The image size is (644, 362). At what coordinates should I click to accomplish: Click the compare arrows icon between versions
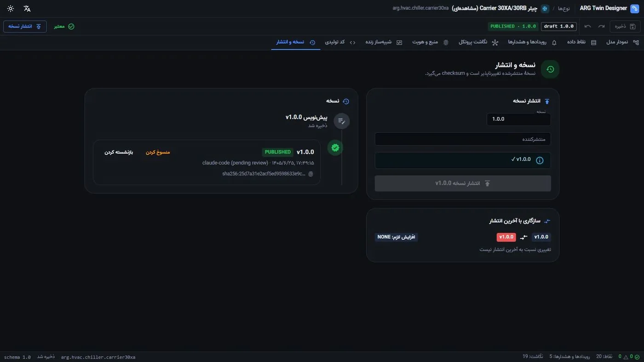coord(524,238)
